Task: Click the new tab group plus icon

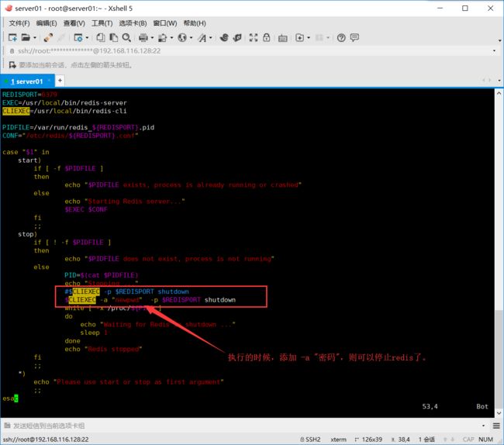Action: pyautogui.click(x=299, y=37)
